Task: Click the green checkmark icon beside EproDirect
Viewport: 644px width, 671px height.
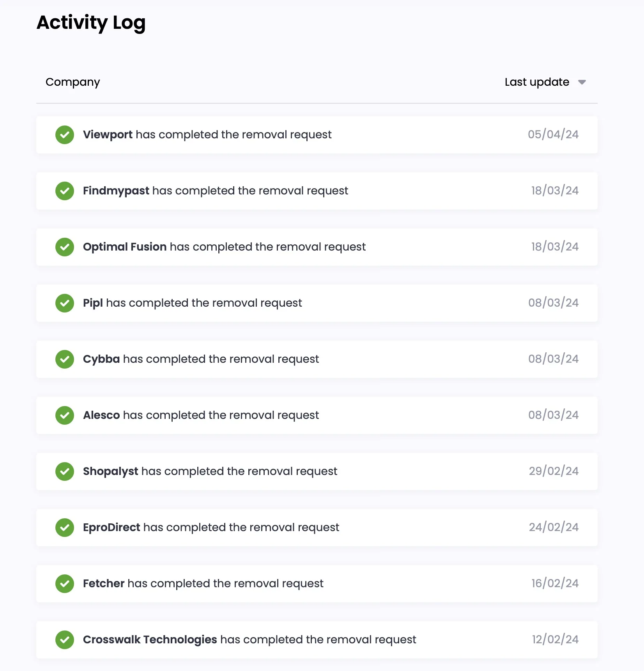Action: pos(65,528)
